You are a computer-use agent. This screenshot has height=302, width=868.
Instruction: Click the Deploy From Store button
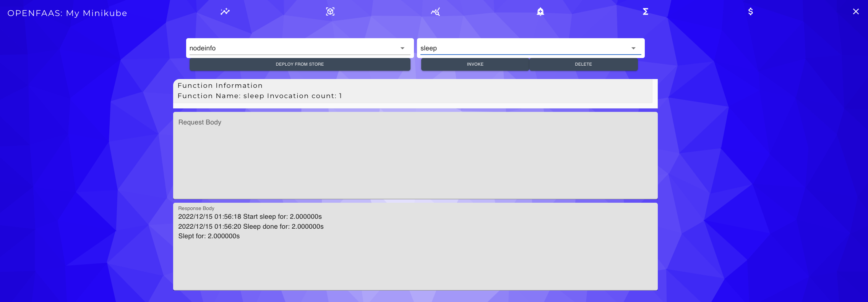(x=300, y=64)
